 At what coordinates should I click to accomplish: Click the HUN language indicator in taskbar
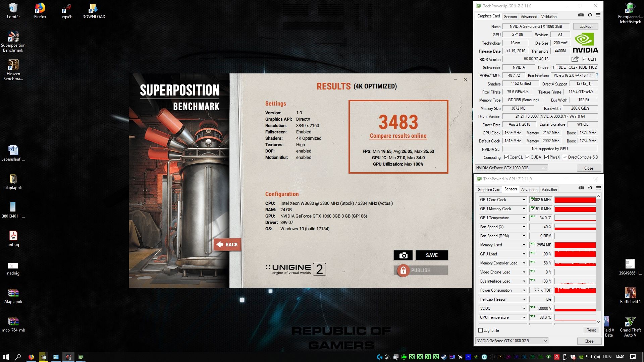pyautogui.click(x=607, y=357)
